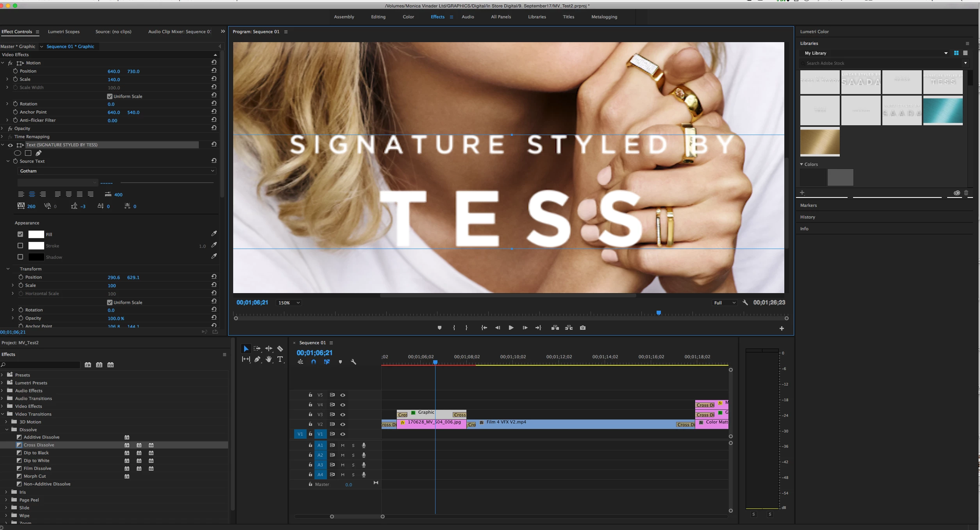Click Add Marker button in Program monitor
Image resolution: width=980 pixels, height=530 pixels.
tap(439, 328)
